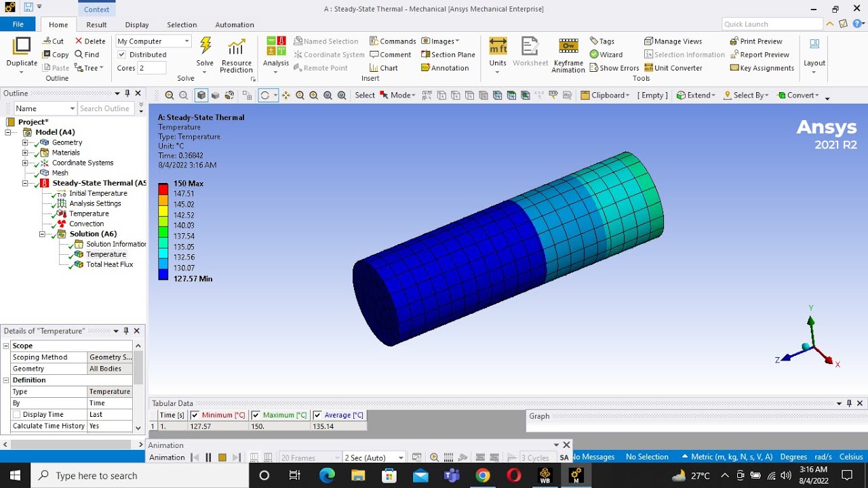The height and width of the screenshot is (488, 868).
Task: Toggle Minimum column checkbox in Tabular Data
Action: pos(195,415)
